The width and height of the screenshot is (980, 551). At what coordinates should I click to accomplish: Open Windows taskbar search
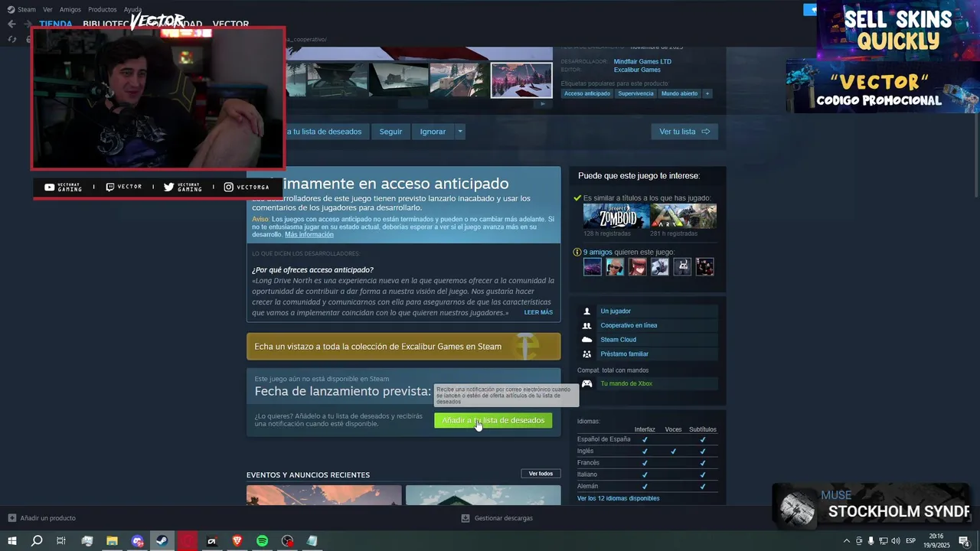click(37, 541)
